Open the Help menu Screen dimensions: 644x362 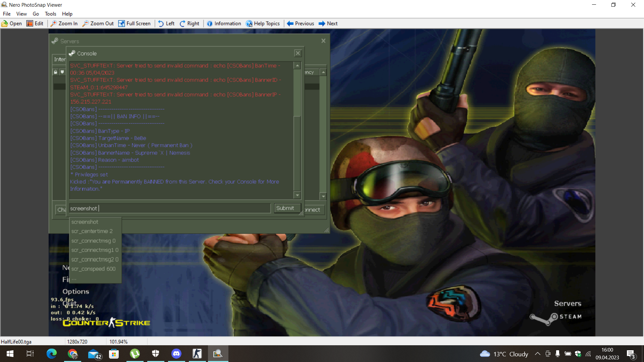[67, 14]
